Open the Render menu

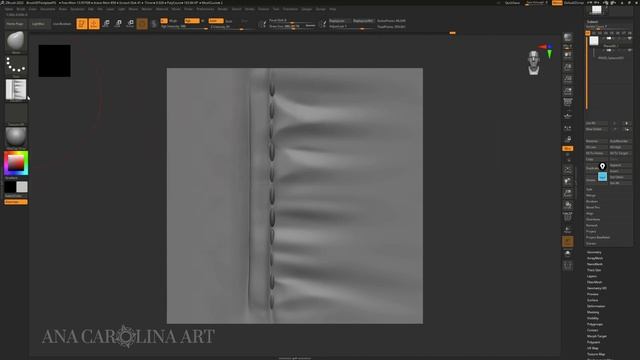pos(222,9)
